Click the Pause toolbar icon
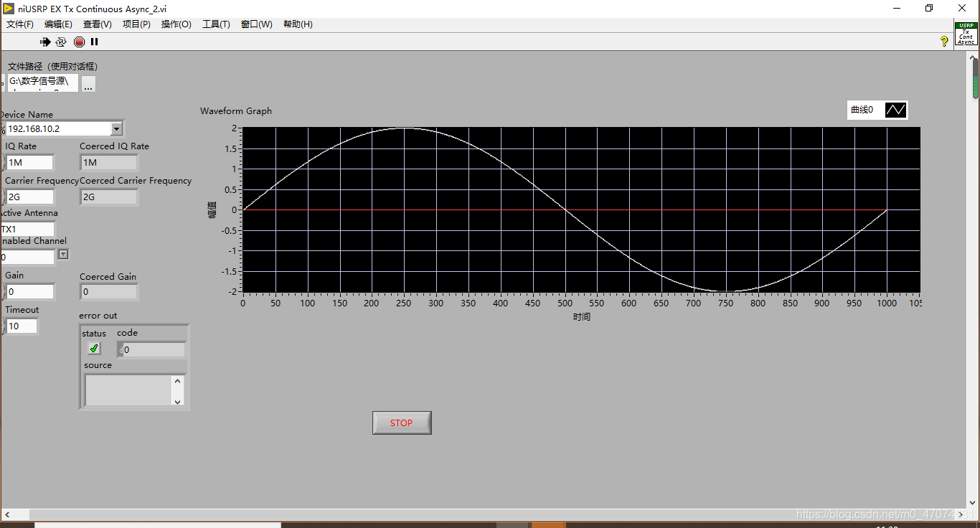Image resolution: width=980 pixels, height=528 pixels. [x=94, y=42]
